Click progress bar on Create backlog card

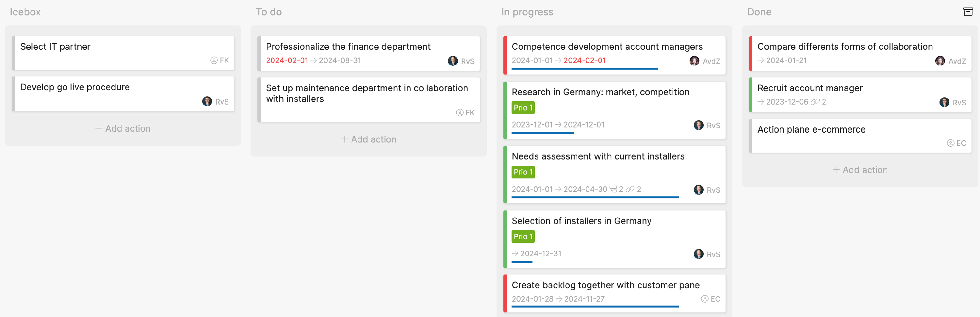click(595, 306)
